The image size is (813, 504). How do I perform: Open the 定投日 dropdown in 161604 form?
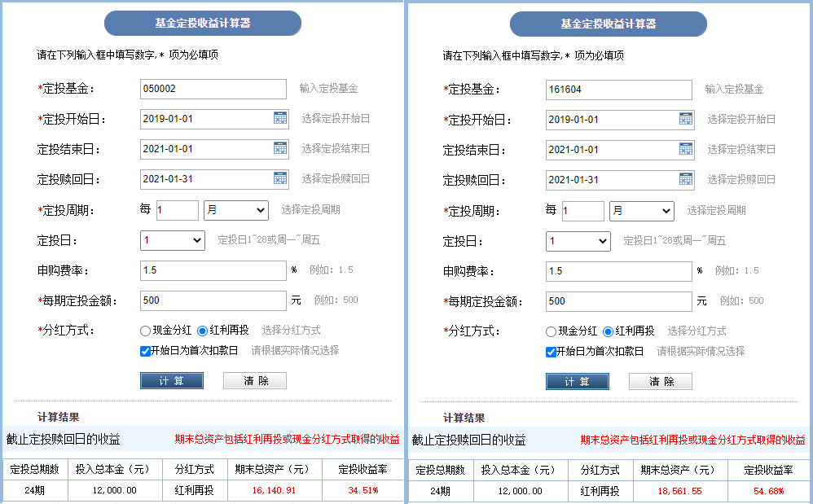(x=578, y=241)
